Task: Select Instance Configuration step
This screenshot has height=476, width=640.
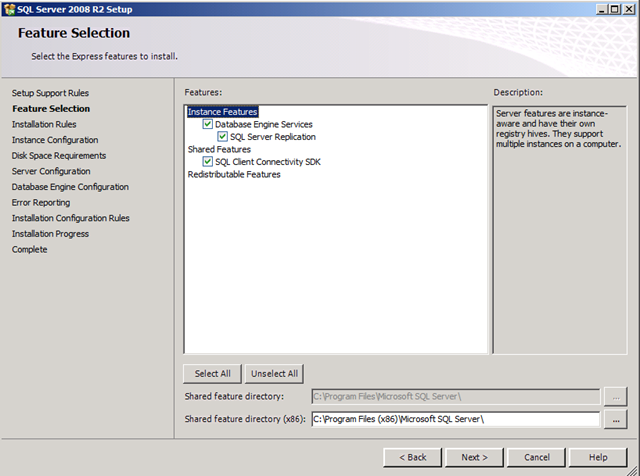Action: click(55, 140)
